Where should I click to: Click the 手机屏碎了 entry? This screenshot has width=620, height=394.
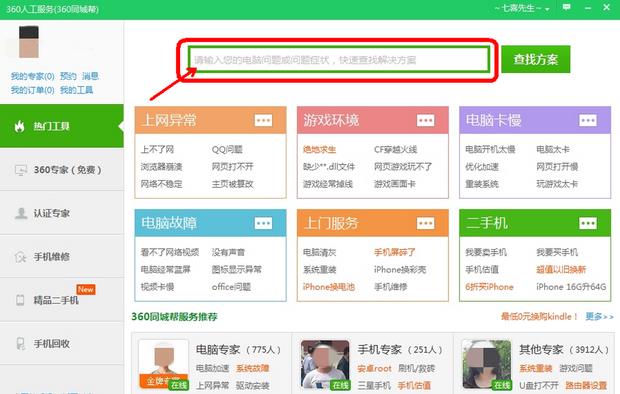tap(395, 252)
